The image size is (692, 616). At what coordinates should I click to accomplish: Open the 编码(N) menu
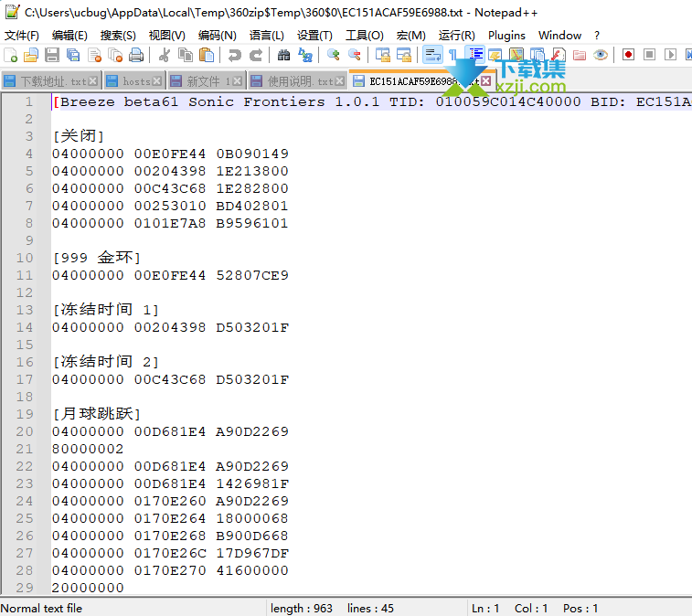click(218, 36)
